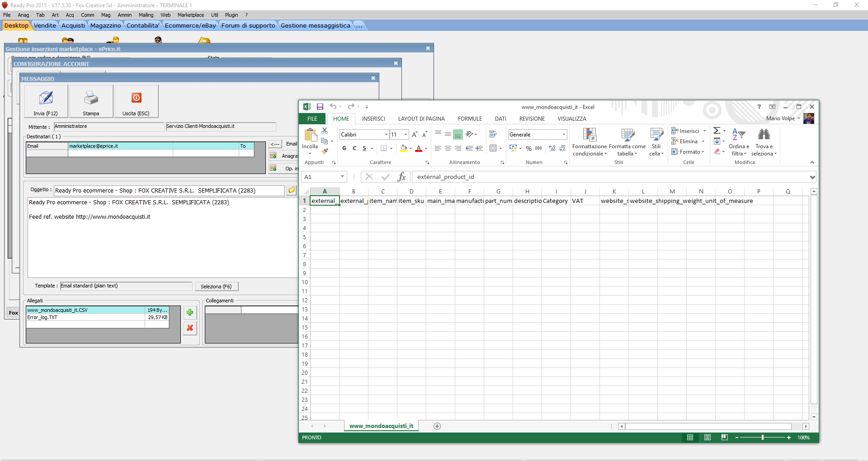Viewport: 868px width, 461px height.
Task: Click the Undo arrow in Excel
Action: 333,107
